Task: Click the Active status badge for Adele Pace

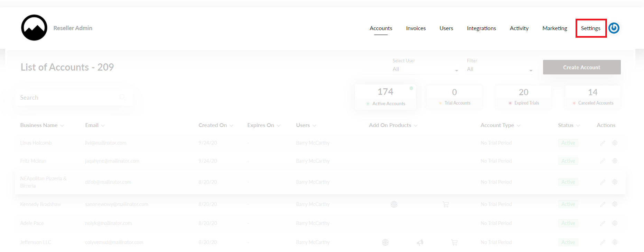Action: pos(568,223)
